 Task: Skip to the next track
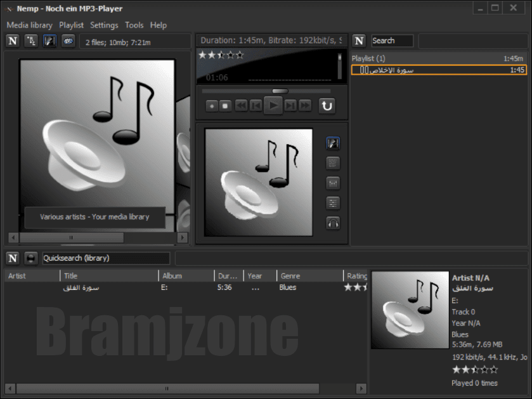[x=290, y=106]
